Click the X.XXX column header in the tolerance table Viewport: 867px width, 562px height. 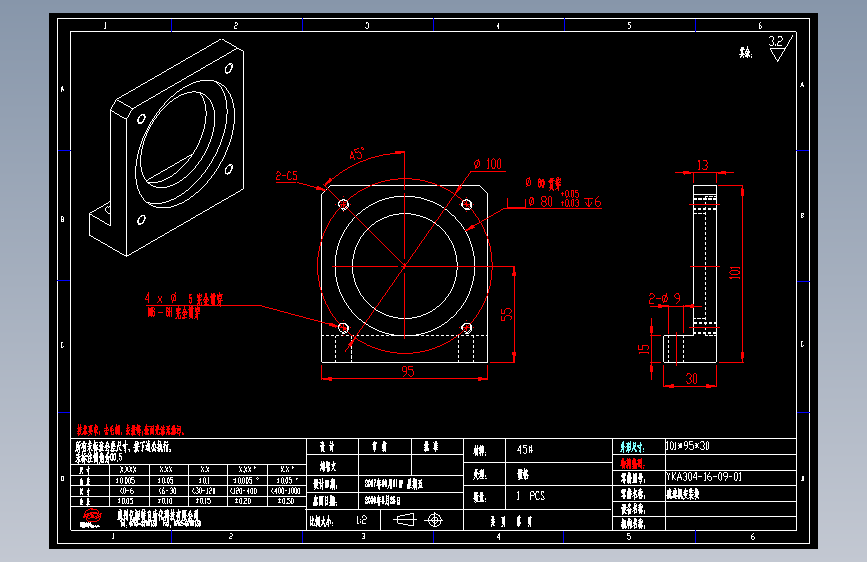tap(128, 470)
